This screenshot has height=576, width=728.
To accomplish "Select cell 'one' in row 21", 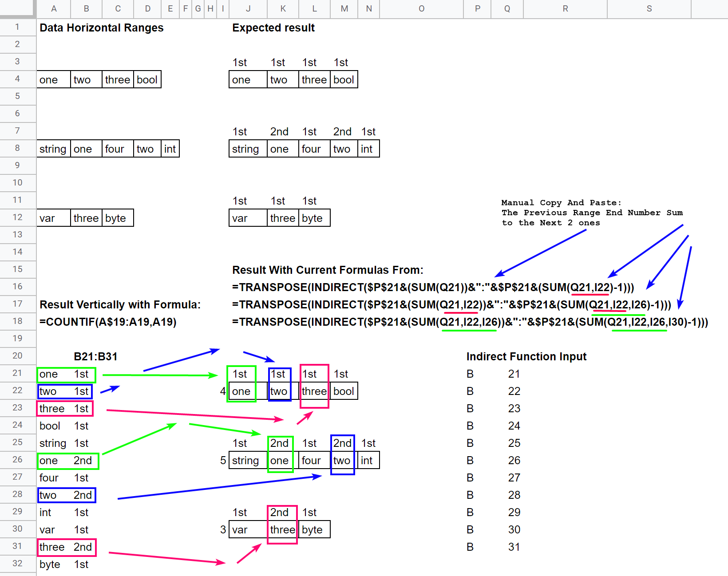I will pos(54,374).
